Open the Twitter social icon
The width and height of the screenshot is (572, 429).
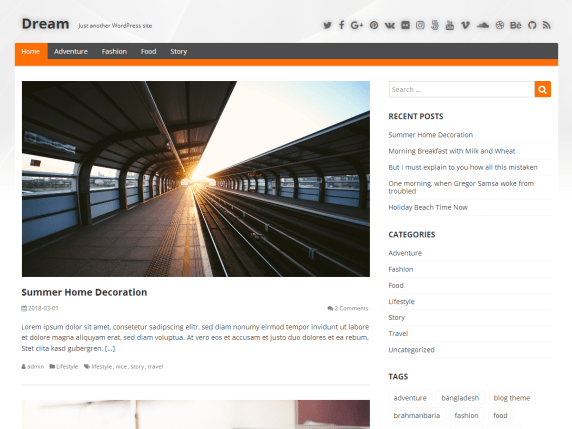point(327,25)
